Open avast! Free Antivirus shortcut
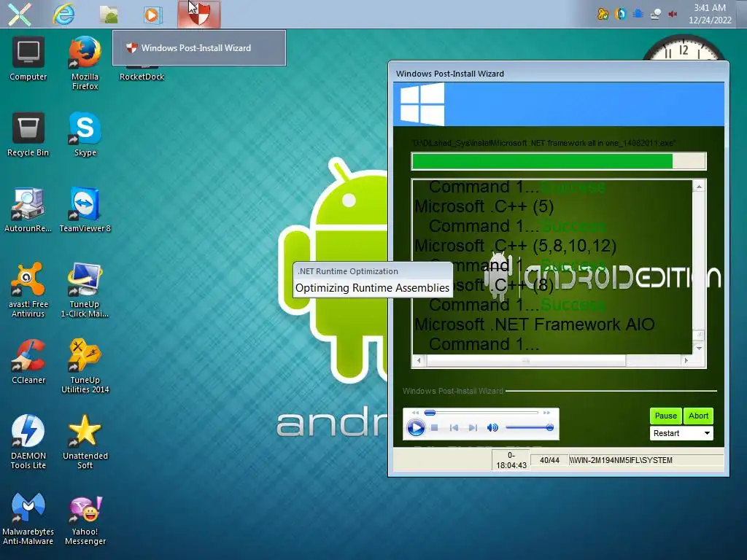The width and height of the screenshot is (747, 560). 28,290
